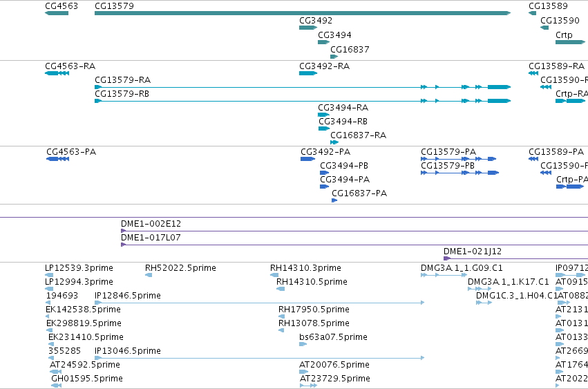Viewport: 588px width, 389px height.
Task: Select the CG16837-RA transcript
Action: [334, 142]
